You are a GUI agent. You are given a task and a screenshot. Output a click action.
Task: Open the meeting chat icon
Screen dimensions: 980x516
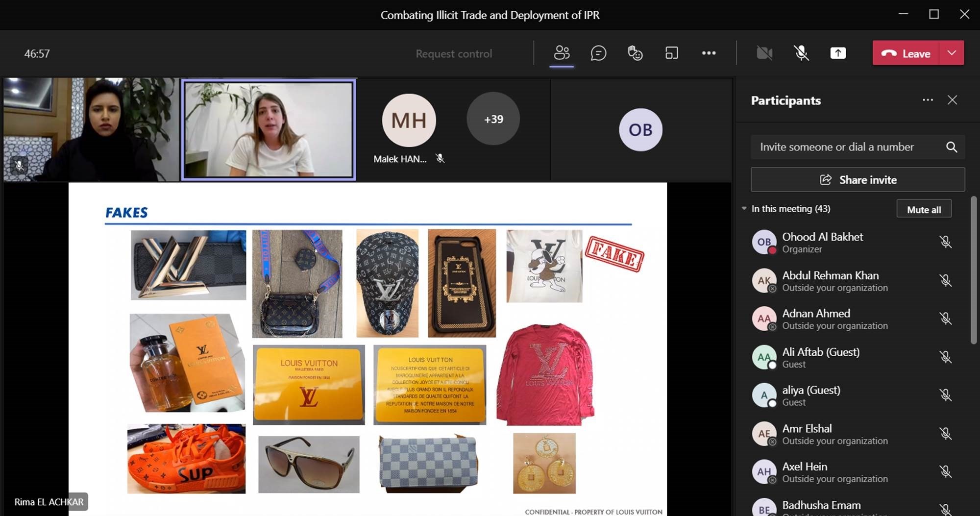pyautogui.click(x=598, y=53)
